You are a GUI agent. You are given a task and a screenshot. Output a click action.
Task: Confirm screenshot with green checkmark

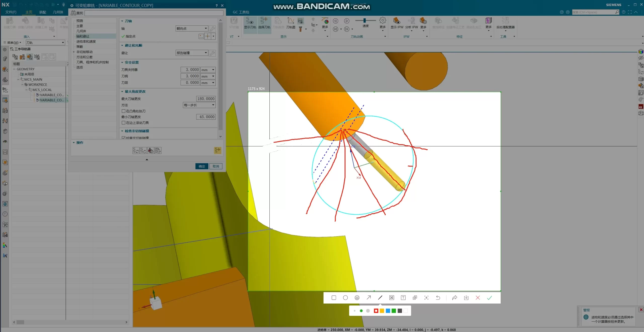click(x=489, y=298)
